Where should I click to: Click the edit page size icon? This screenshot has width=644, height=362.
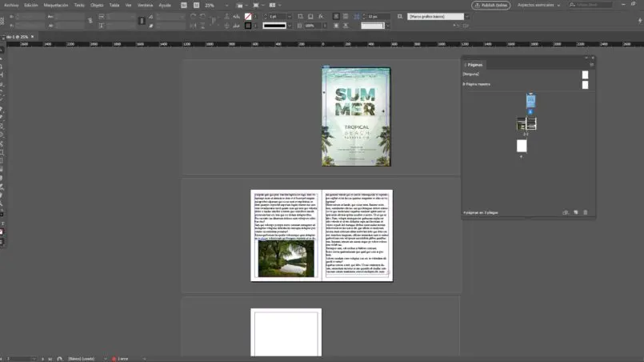pyautogui.click(x=566, y=213)
